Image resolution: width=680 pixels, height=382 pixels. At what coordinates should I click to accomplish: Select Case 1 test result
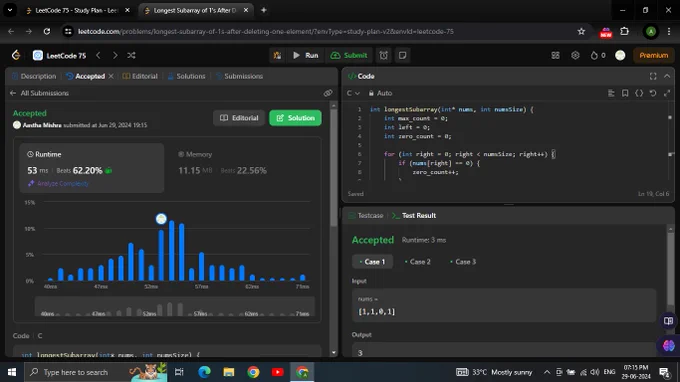pyautogui.click(x=373, y=261)
